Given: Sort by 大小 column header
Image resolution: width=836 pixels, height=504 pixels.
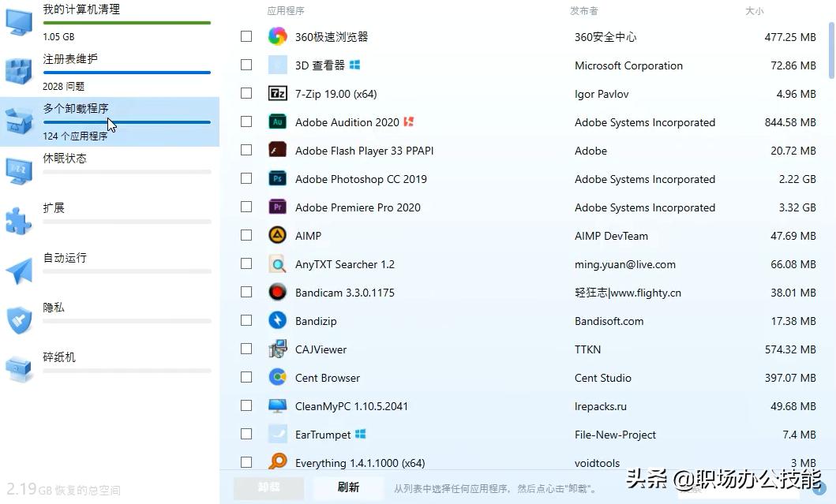Looking at the screenshot, I should pos(754,11).
